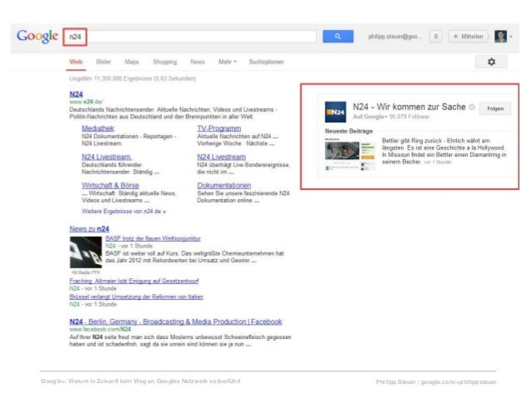Switch to the Shopping tab
This screenshot has width=532, height=399.
tap(165, 62)
